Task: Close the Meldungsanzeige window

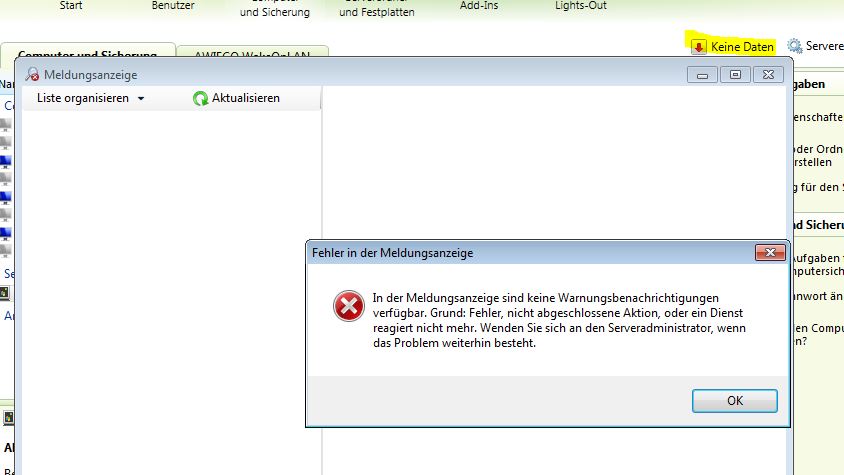Action: 767,74
